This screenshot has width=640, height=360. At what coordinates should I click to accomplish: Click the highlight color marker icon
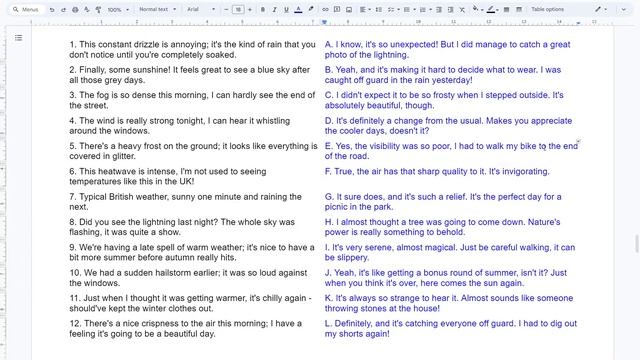point(311,9)
